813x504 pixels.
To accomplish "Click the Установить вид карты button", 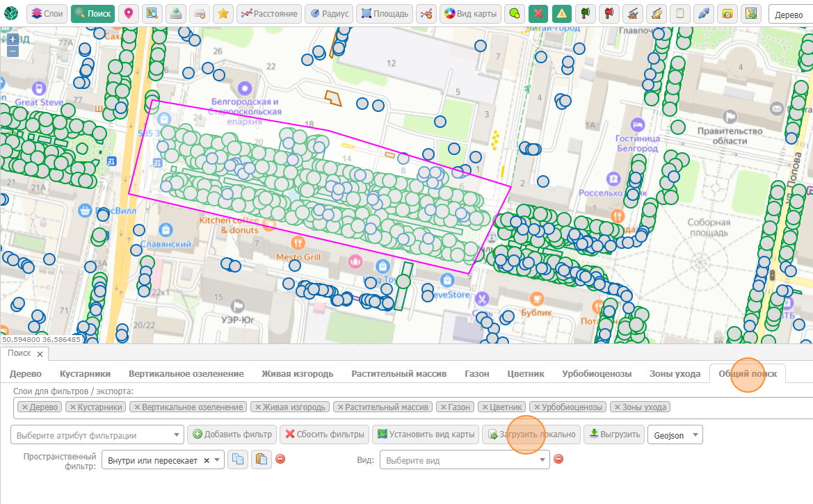I will coord(426,434).
